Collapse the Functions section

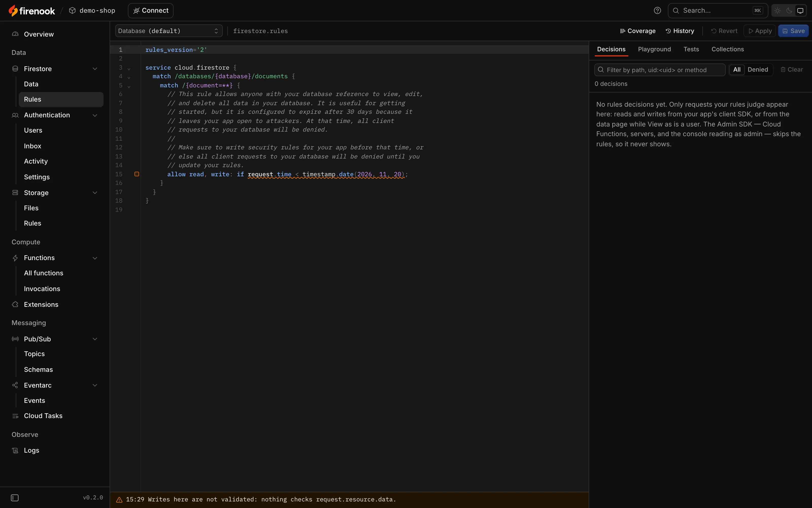(95, 258)
